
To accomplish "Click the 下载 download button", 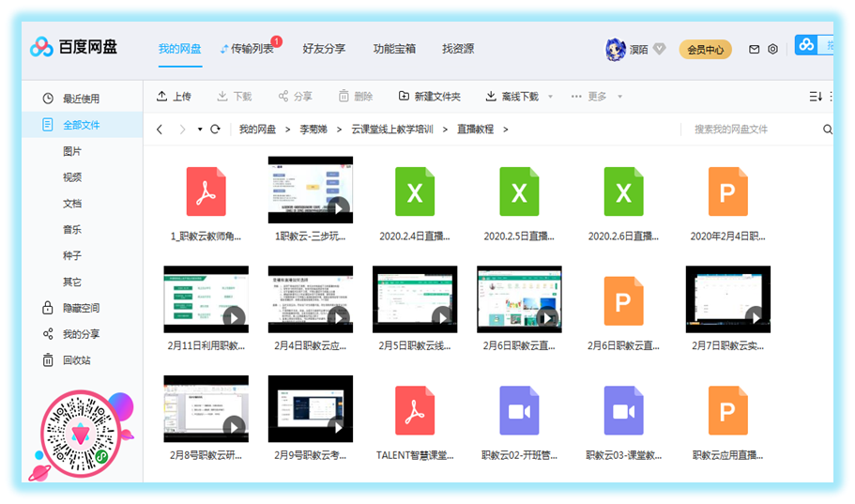I will click(235, 97).
